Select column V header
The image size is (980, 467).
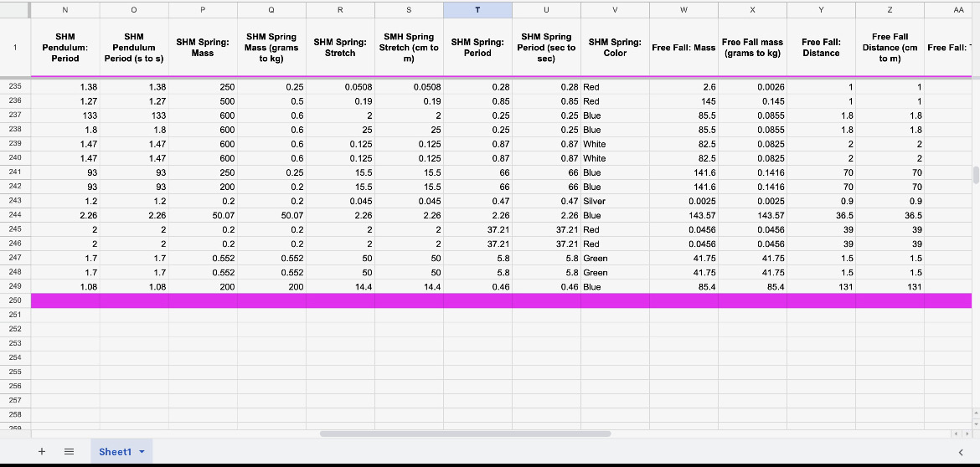point(616,10)
